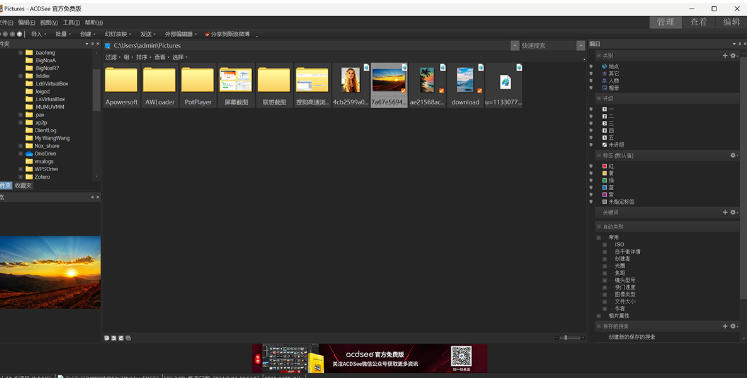The width and height of the screenshot is (747, 378).
Task: Click the third view-mode icon below thumbnails
Action: tap(121, 338)
